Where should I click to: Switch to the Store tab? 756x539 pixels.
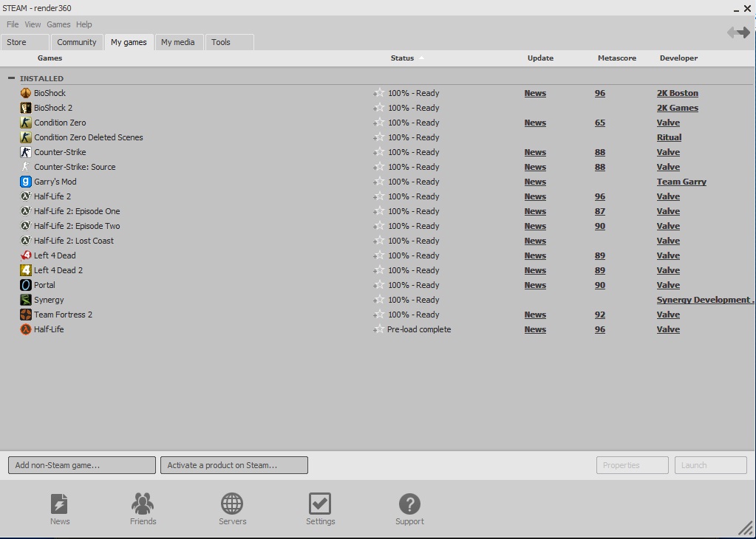click(25, 42)
